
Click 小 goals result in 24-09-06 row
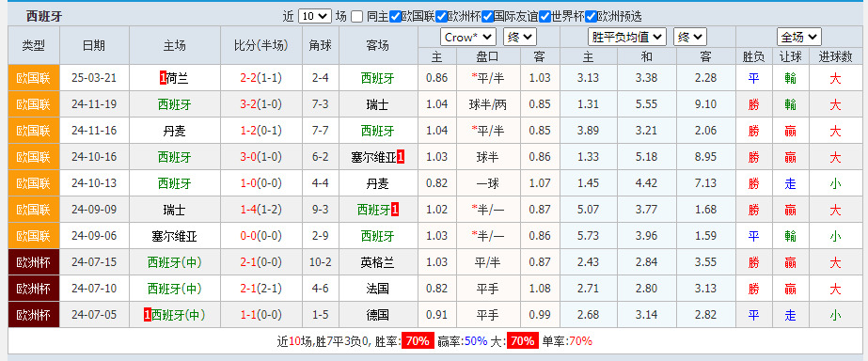(835, 236)
